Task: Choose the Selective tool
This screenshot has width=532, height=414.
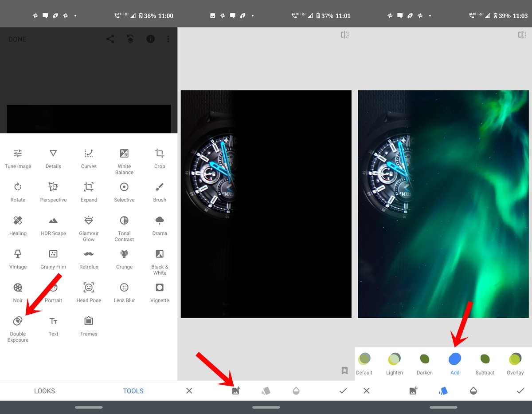Action: [x=124, y=192]
